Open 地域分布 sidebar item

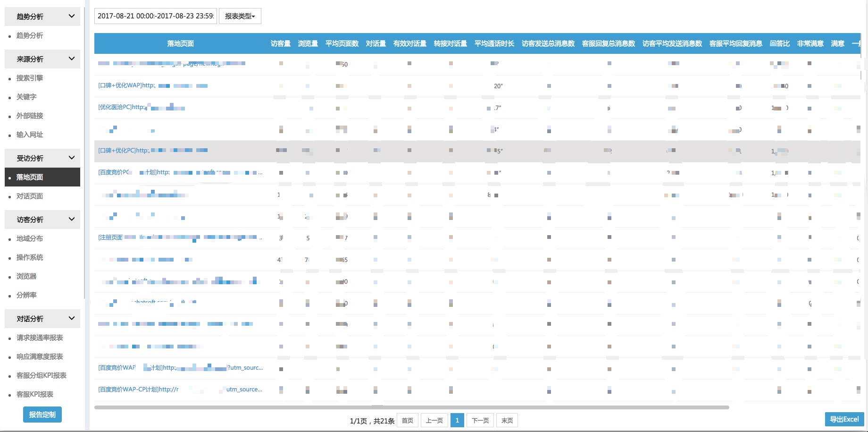coord(30,238)
